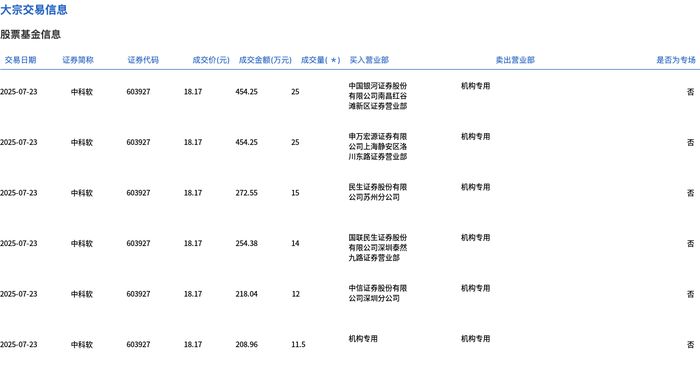Sort by 成交价(元) column header
Image resolution: width=700 pixels, height=373 pixels.
point(211,60)
